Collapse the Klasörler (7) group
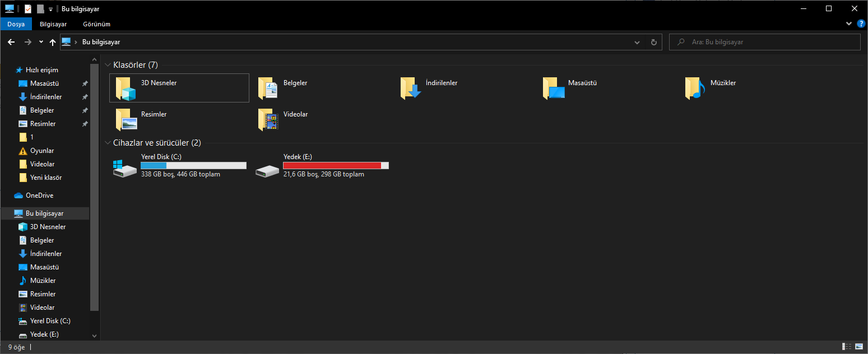 click(108, 65)
